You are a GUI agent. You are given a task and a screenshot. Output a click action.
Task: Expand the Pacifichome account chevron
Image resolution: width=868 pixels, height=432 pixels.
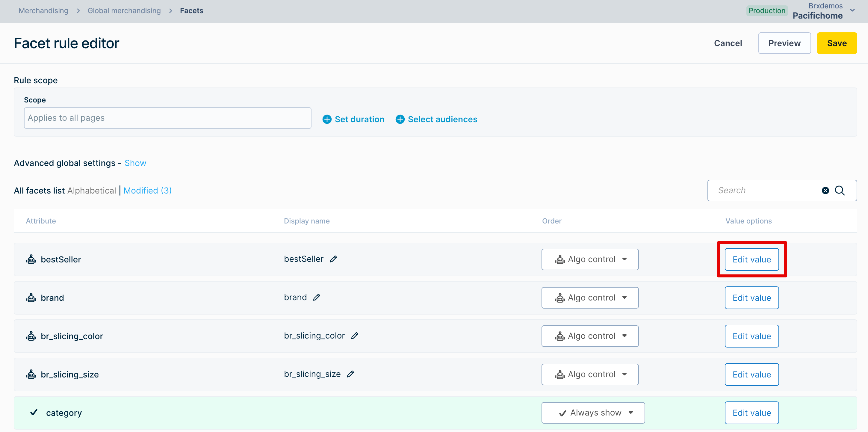(x=852, y=10)
